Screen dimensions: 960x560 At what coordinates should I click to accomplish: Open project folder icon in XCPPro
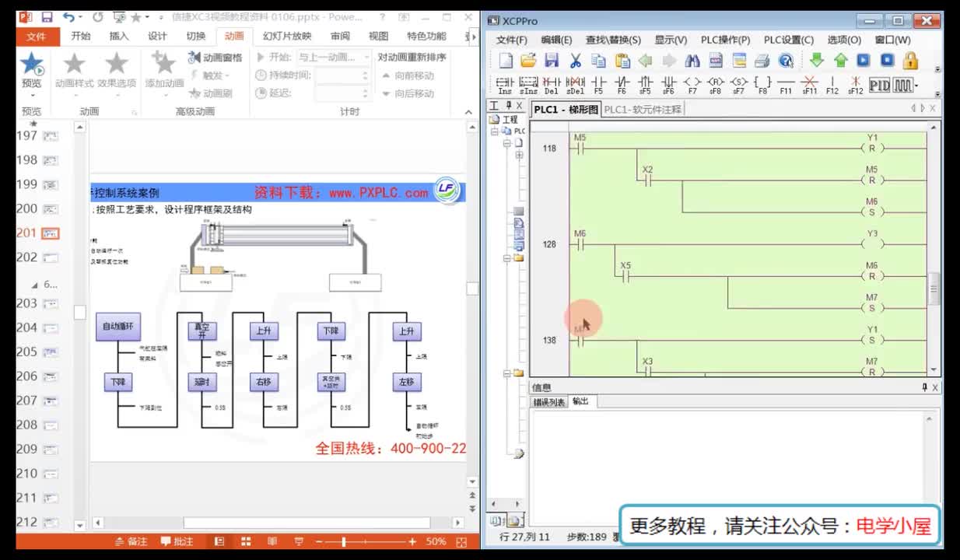pyautogui.click(x=528, y=61)
